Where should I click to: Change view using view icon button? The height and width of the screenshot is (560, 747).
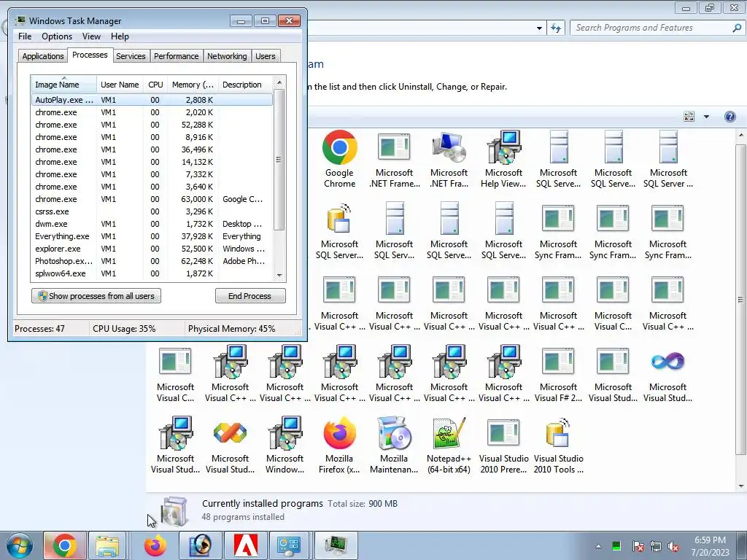pos(689,117)
